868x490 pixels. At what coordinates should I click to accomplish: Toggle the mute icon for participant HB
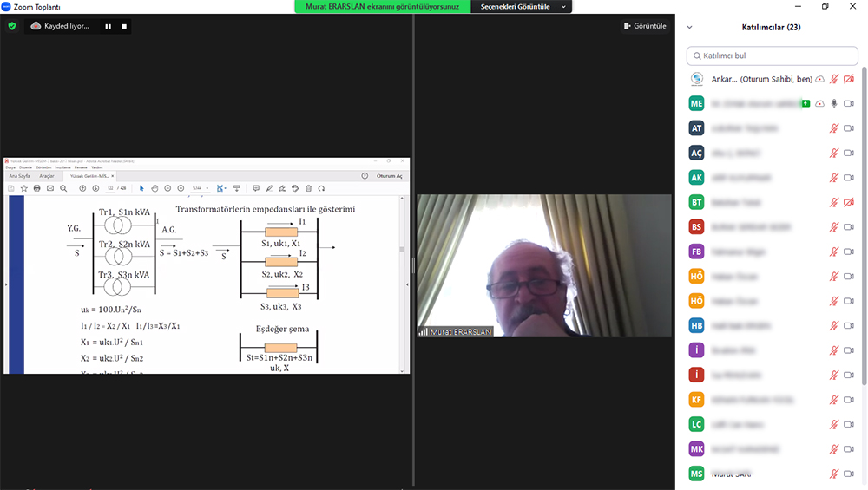(834, 326)
